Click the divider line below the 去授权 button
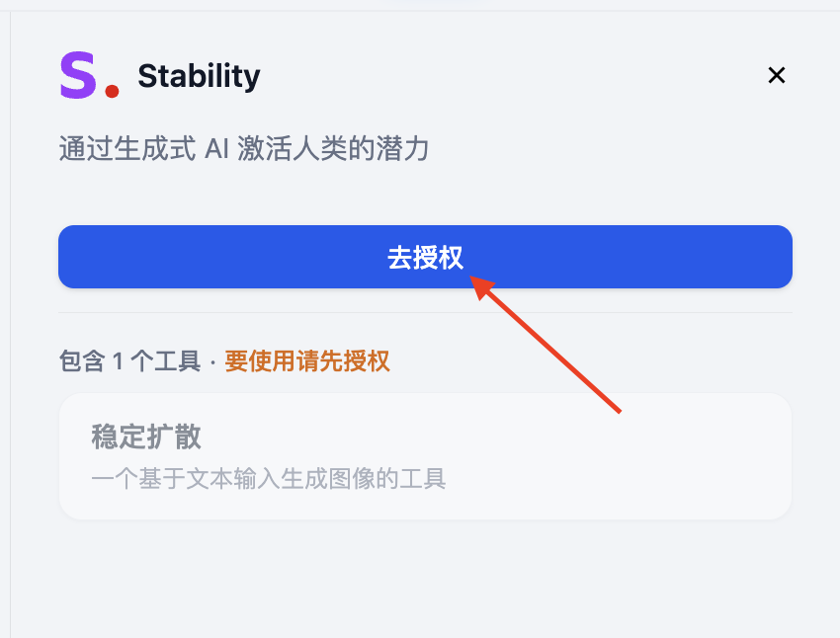Image resolution: width=840 pixels, height=638 pixels. point(425,313)
